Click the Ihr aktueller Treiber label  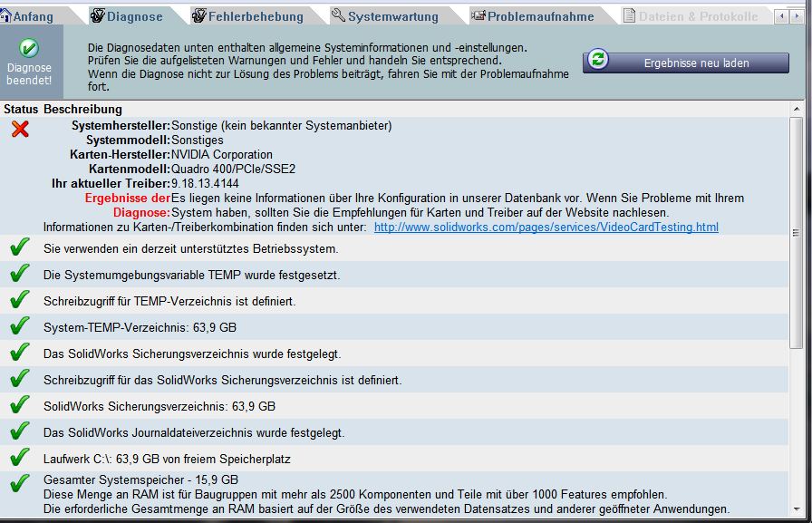(111, 183)
